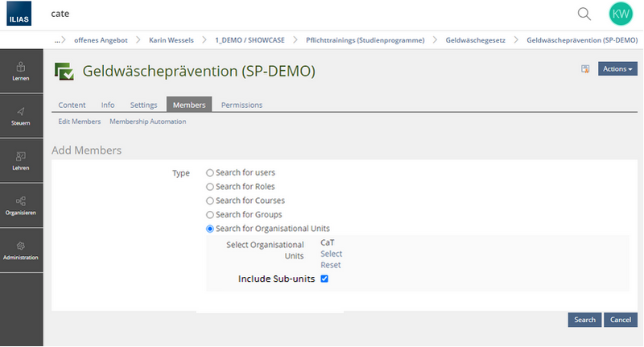644x347 pixels.
Task: Switch to the Permissions tab
Action: tap(242, 105)
